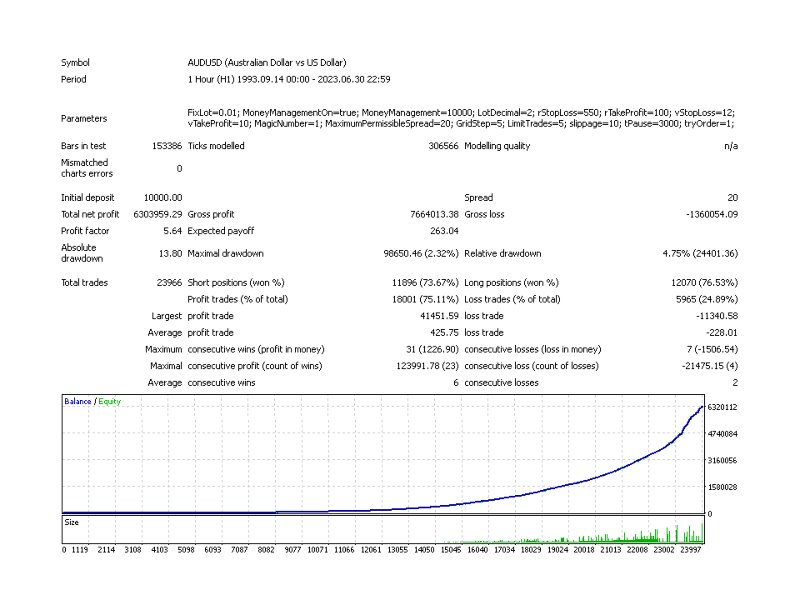The image size is (800, 600).
Task: Click the Total net profit value 6303959.29
Action: tap(158, 215)
